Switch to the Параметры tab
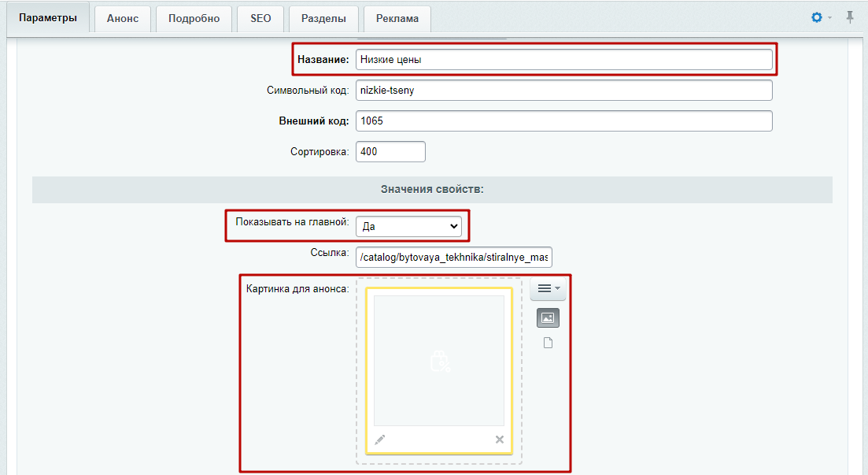868x475 pixels. point(47,18)
